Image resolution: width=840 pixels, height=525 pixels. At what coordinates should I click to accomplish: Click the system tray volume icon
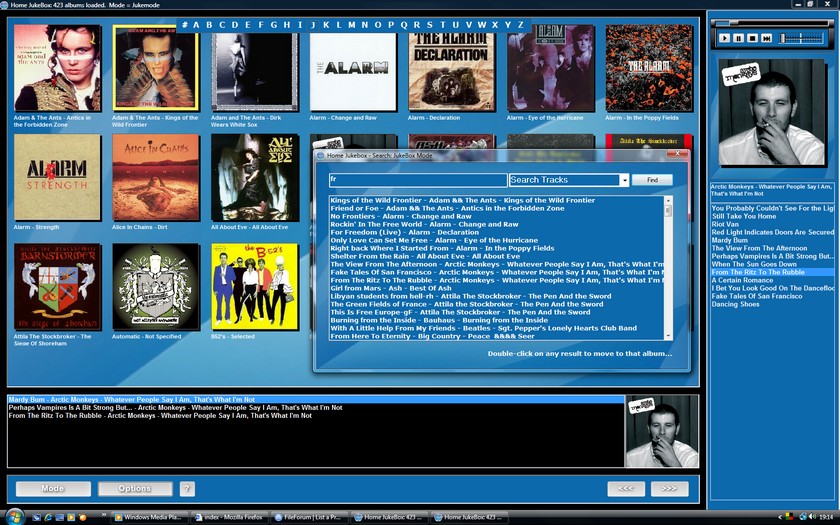[812, 517]
